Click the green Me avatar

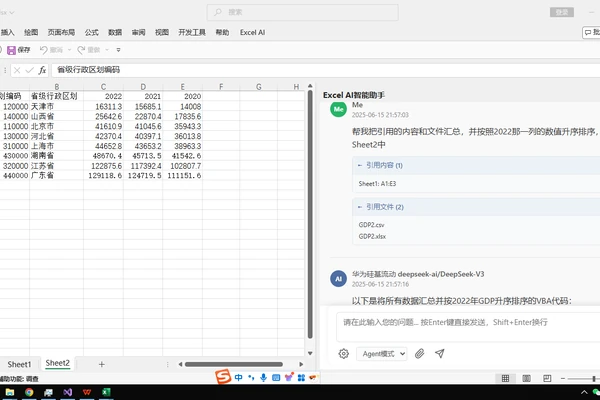coord(339,109)
